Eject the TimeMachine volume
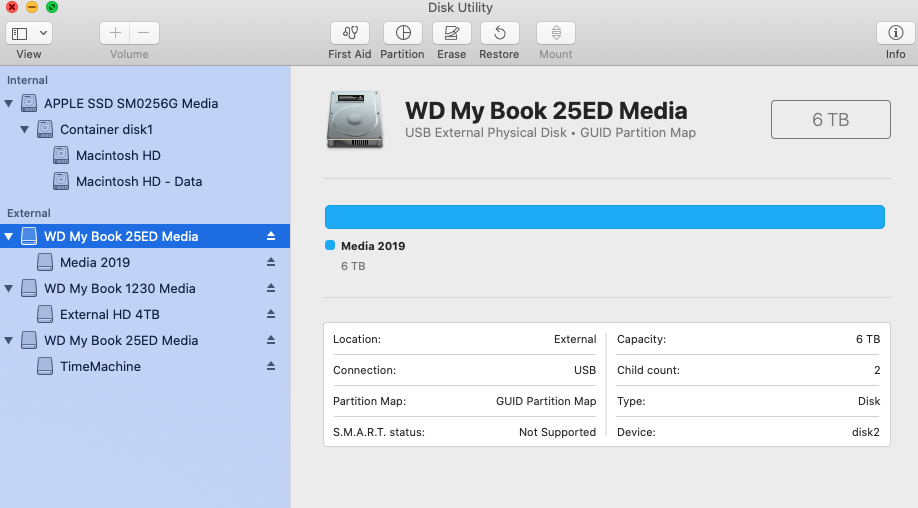This screenshot has height=508, width=918. [x=270, y=366]
